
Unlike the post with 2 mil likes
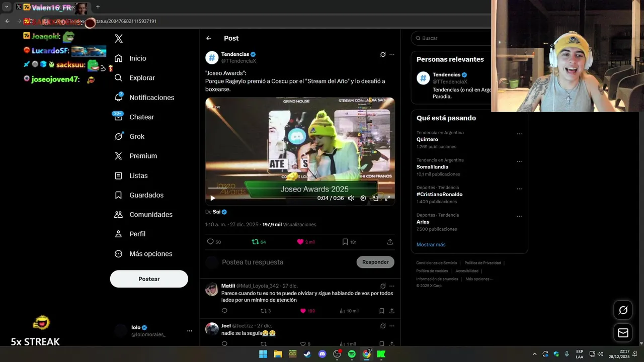(306, 242)
